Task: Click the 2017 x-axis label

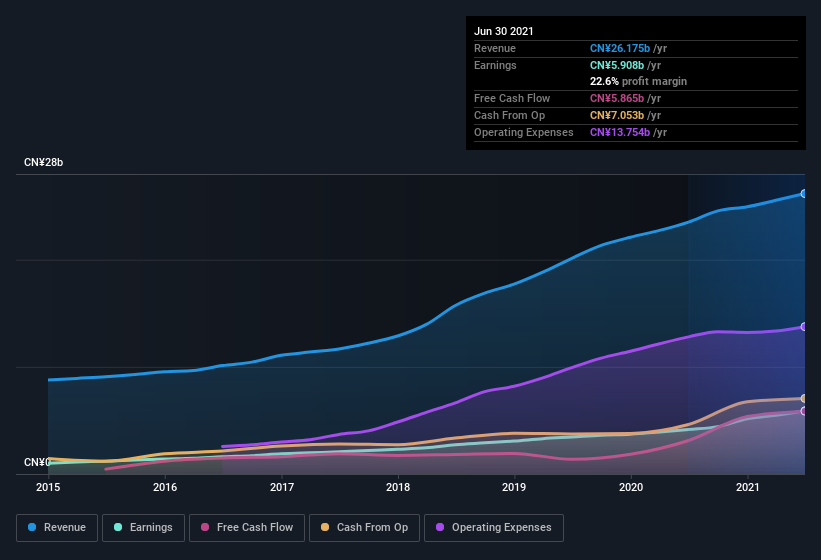Action: click(282, 487)
